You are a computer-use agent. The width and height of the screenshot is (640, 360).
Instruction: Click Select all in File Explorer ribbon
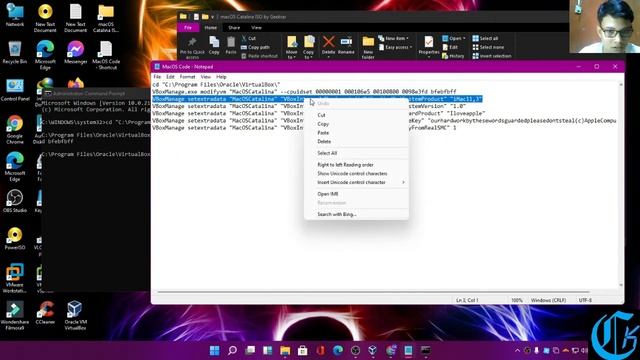tap(485, 38)
